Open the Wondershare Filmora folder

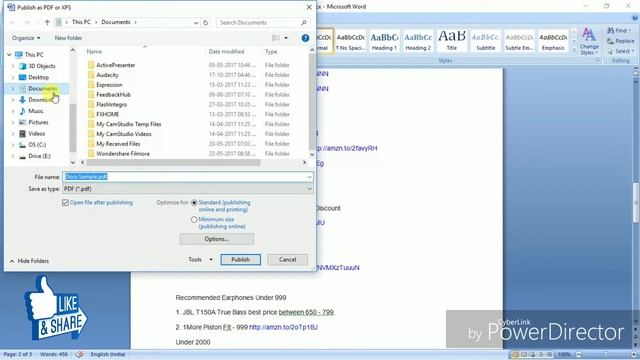point(123,154)
